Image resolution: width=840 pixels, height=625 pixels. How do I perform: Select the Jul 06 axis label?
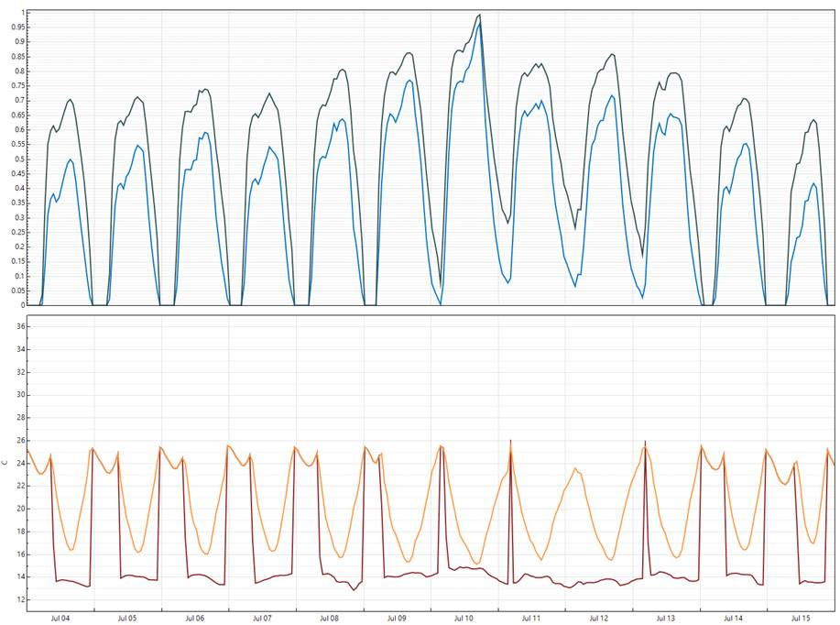click(x=194, y=618)
